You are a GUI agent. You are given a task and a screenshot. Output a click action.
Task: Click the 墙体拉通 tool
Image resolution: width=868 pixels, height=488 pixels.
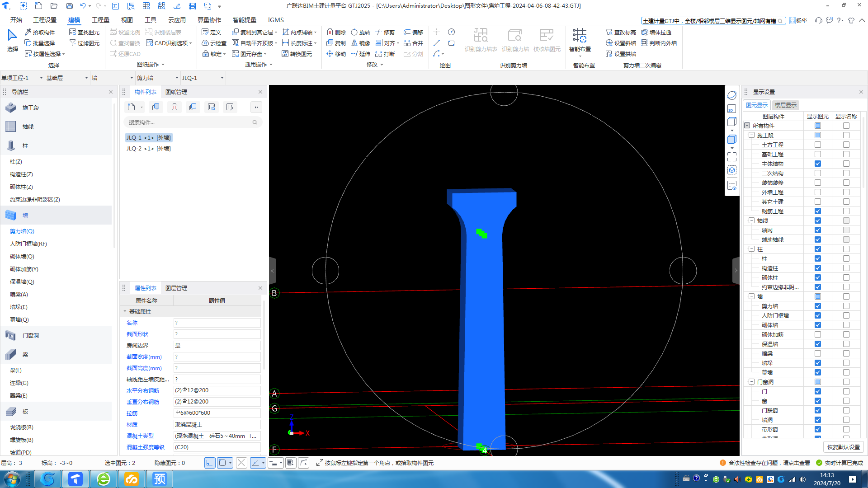[x=656, y=32]
